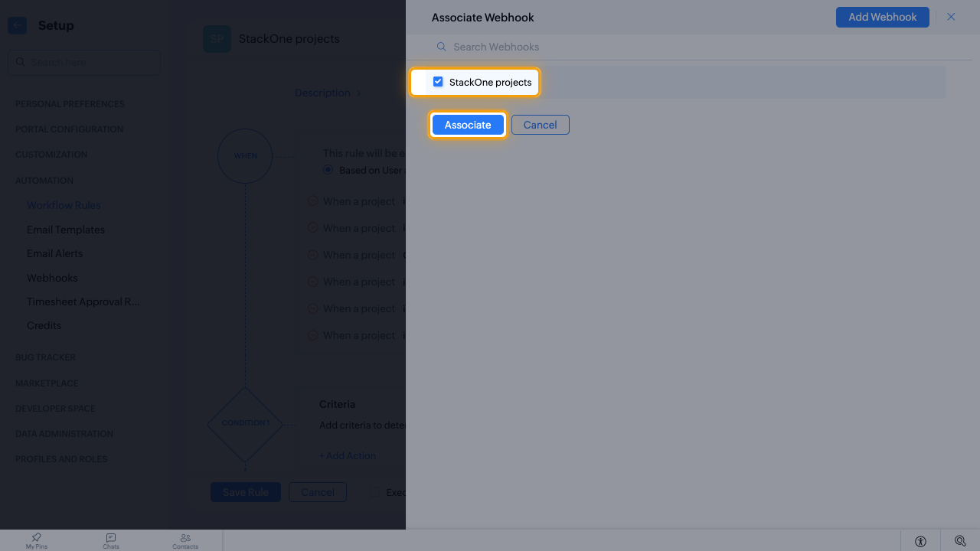Click the Add Action link
980x551 pixels.
coord(348,455)
